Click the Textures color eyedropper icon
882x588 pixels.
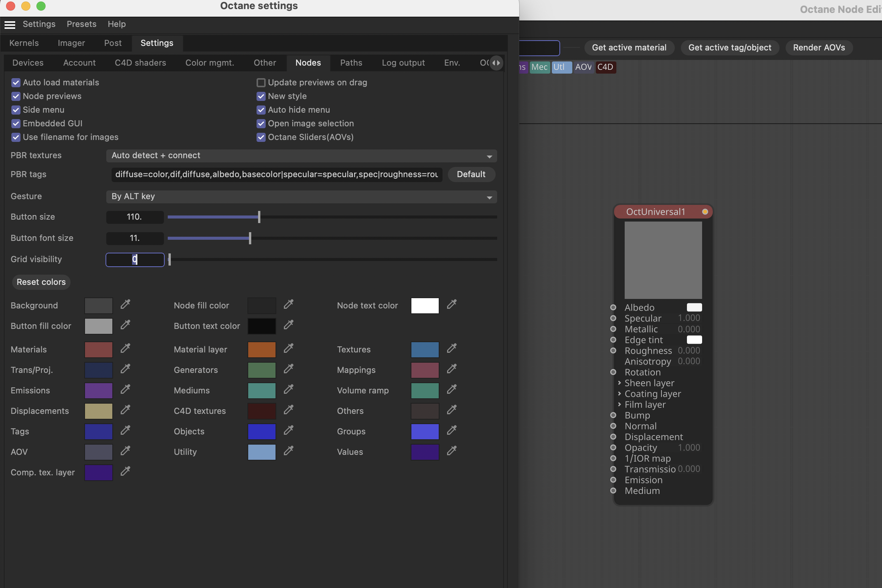point(452,348)
